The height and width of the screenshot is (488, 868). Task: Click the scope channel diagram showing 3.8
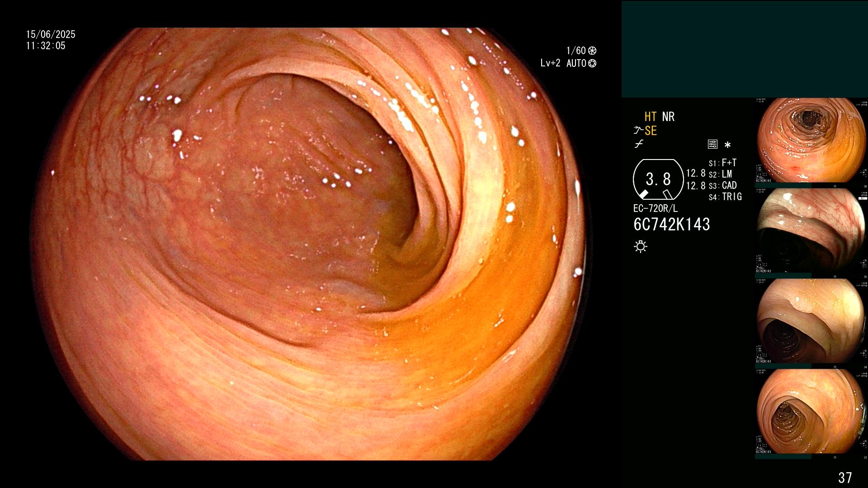pyautogui.click(x=658, y=179)
